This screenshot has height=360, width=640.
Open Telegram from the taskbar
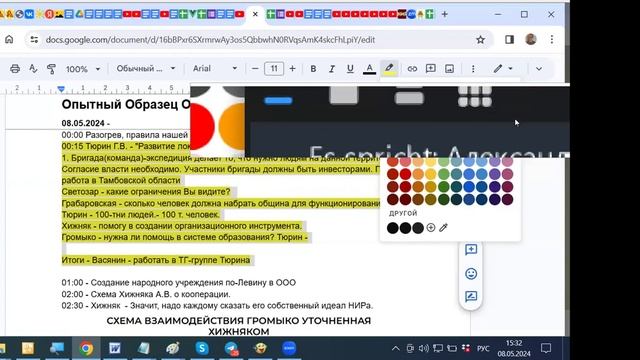231,348
